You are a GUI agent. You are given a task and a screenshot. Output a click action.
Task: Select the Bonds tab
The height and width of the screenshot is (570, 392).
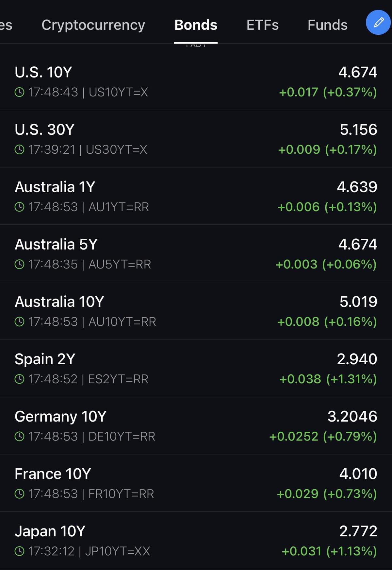coord(196,25)
